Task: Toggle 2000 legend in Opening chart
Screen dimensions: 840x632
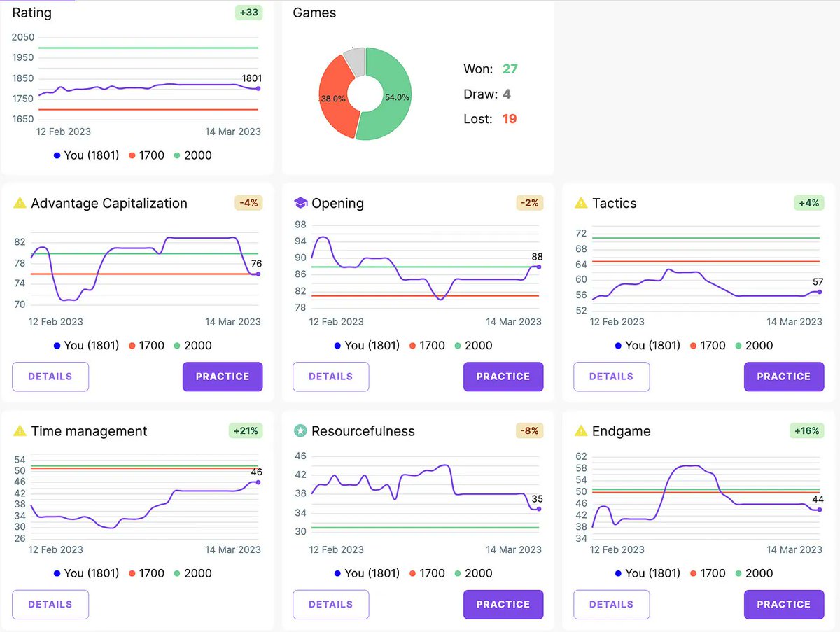Action: [473, 346]
